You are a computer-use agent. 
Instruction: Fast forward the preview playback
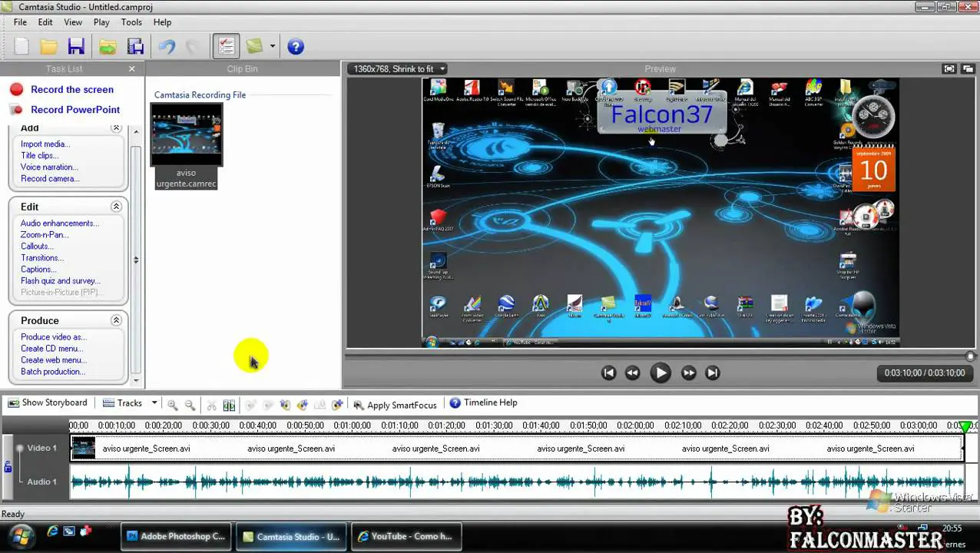tap(688, 373)
